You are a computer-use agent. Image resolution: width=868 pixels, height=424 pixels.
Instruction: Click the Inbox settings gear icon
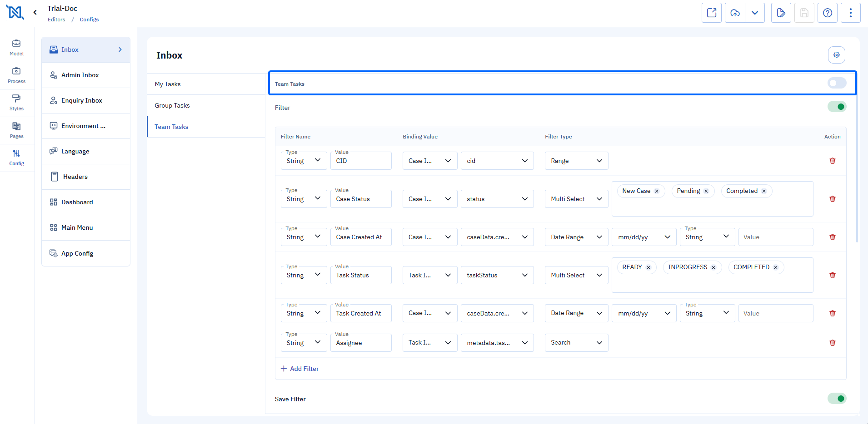point(837,55)
